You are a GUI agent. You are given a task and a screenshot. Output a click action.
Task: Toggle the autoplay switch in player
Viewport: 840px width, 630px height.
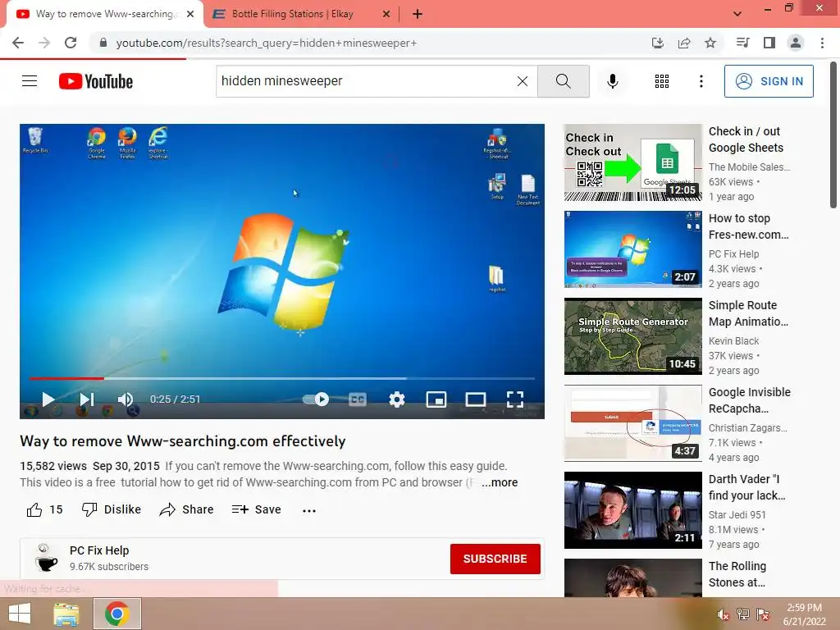pyautogui.click(x=316, y=399)
